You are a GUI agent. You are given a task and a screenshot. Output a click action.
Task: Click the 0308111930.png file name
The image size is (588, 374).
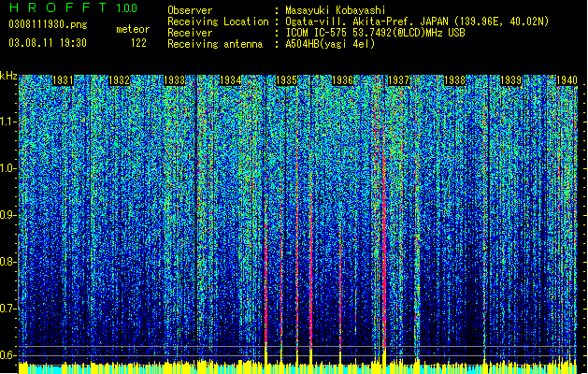click(48, 25)
